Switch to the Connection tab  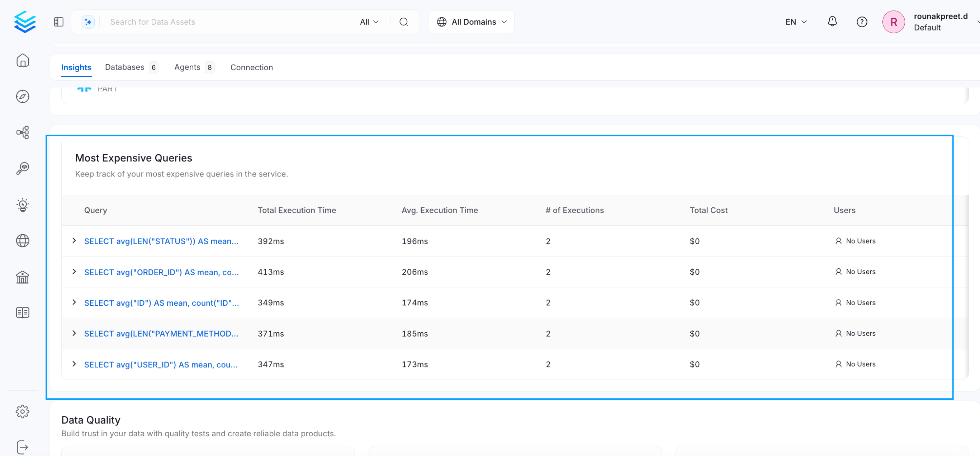(x=251, y=67)
